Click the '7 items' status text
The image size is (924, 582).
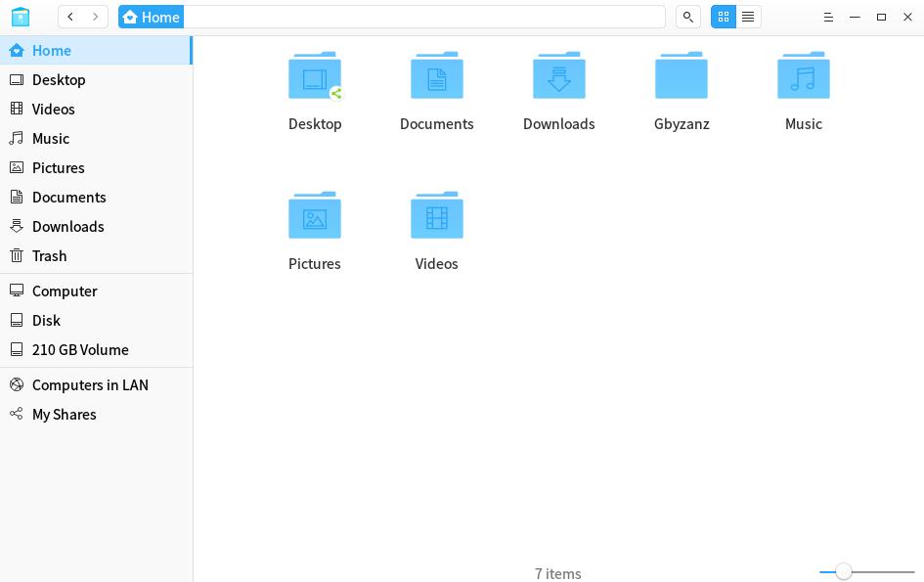pos(557,574)
